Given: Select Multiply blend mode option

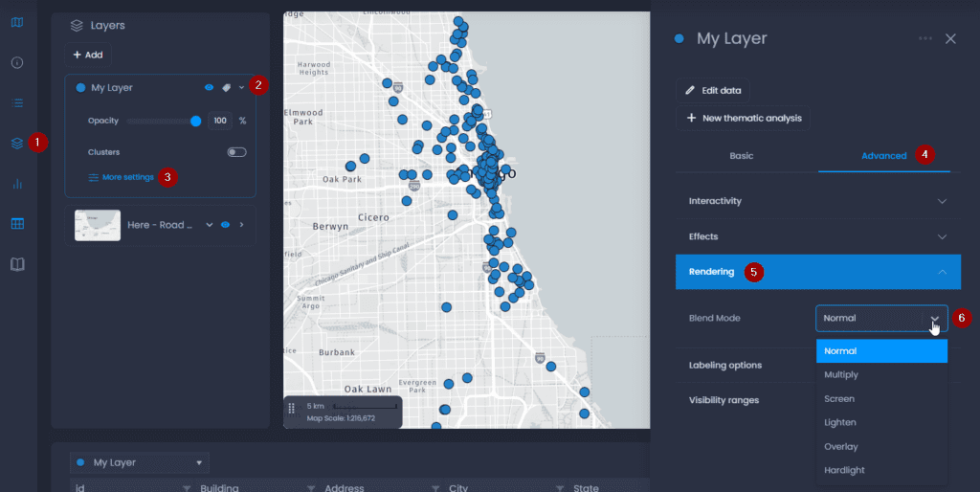Looking at the screenshot, I should coord(881,375).
